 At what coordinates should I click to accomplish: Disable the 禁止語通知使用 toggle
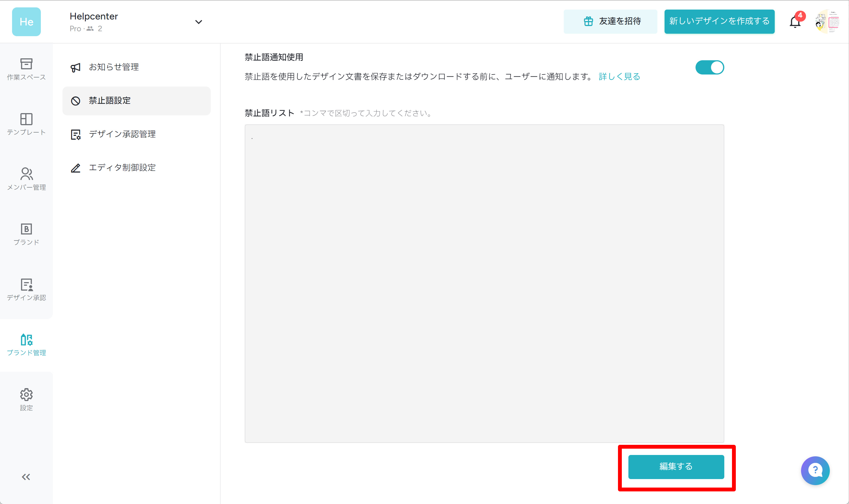pos(709,67)
